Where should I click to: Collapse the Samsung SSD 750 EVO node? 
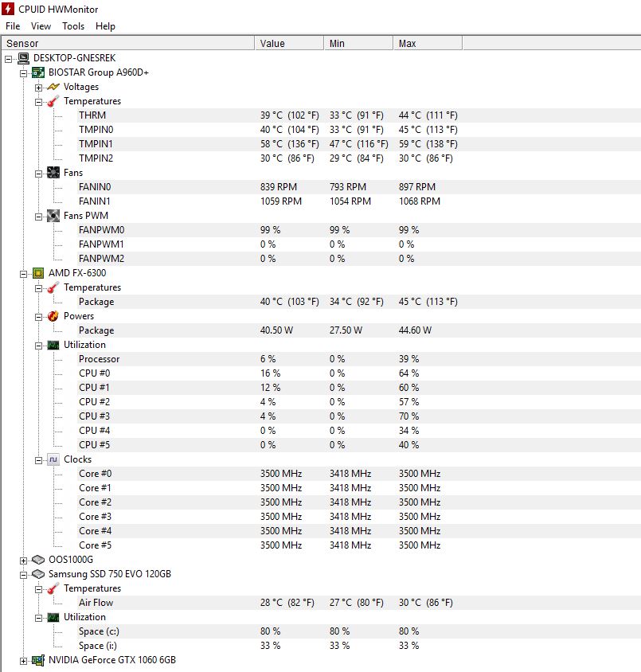click(x=24, y=575)
